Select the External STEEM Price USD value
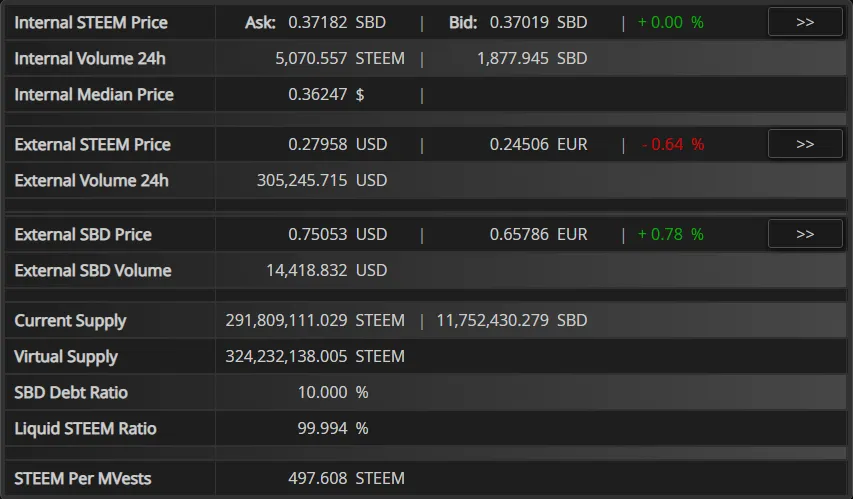The image size is (853, 499). (318, 144)
